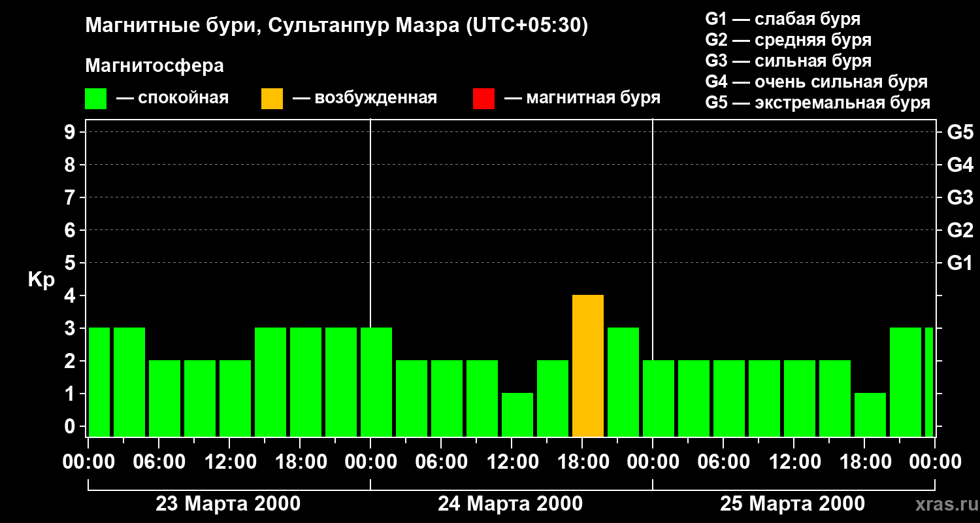Click the red legend swatch for магнитная буря
Viewport: 980px width, 523px height.
tap(483, 99)
